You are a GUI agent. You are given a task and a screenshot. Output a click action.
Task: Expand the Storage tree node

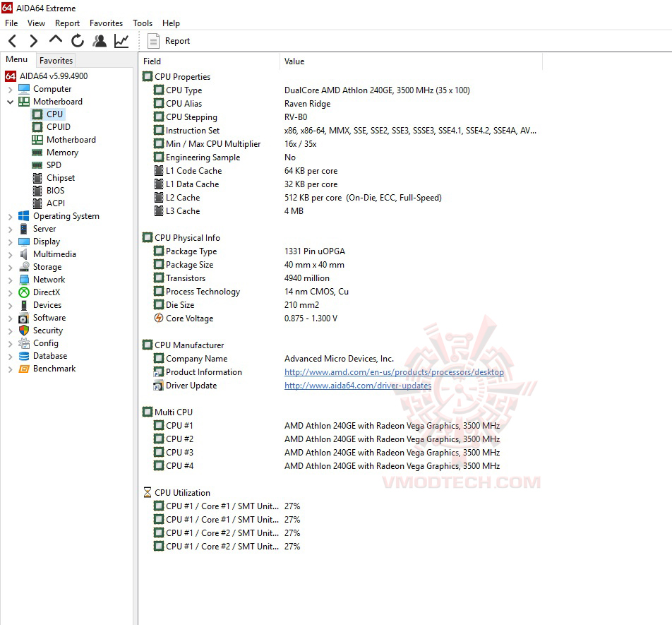(x=11, y=267)
